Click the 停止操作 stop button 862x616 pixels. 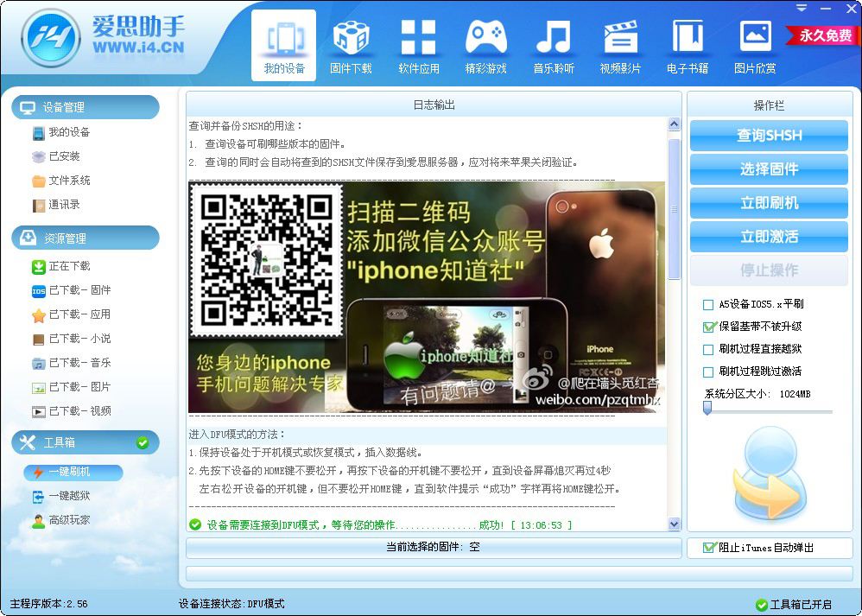pos(769,270)
